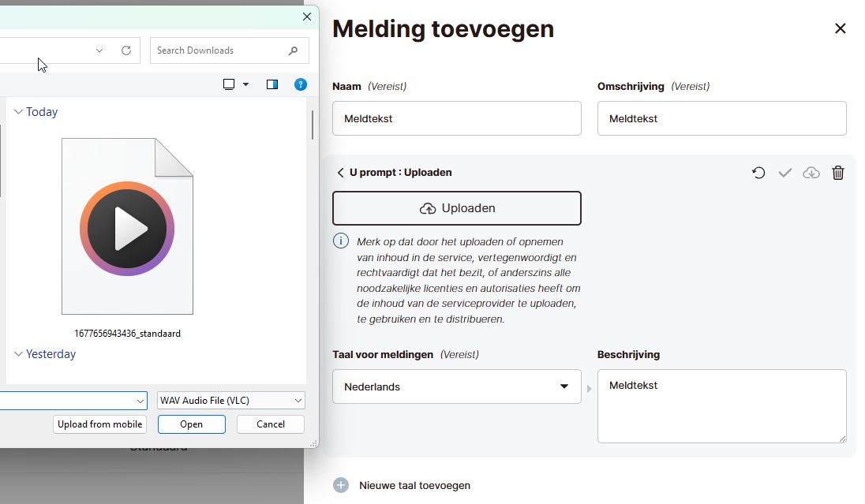Screen dimensions: 865x504
Task: Close the Melding toevoegen panel
Action: [841, 29]
